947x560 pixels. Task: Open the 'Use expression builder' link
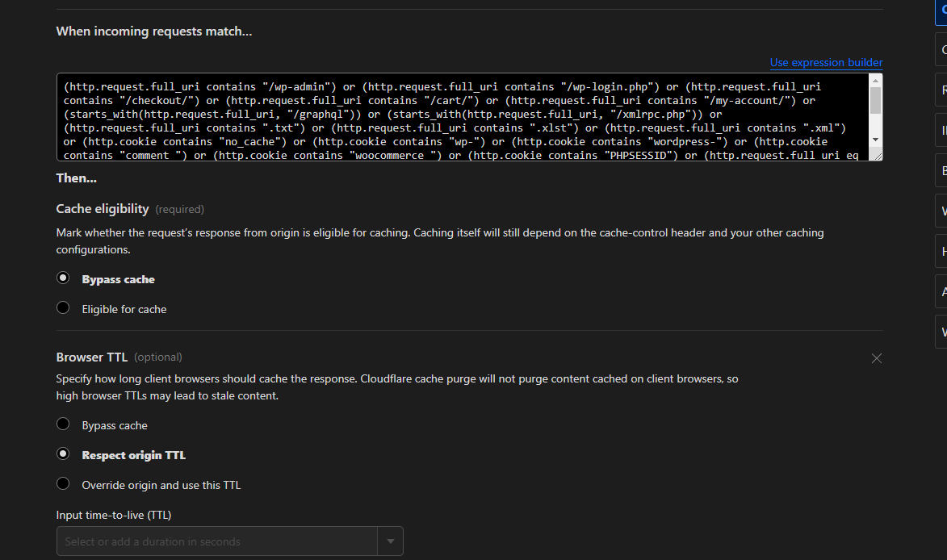pos(826,63)
